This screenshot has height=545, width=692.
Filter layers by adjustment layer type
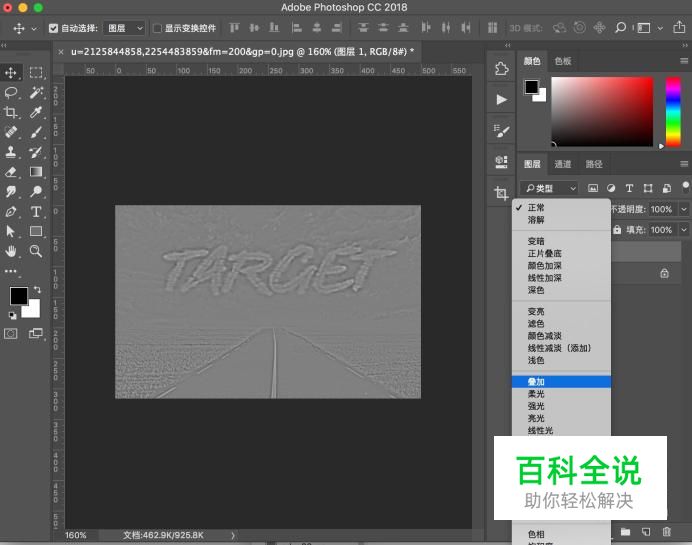611,188
